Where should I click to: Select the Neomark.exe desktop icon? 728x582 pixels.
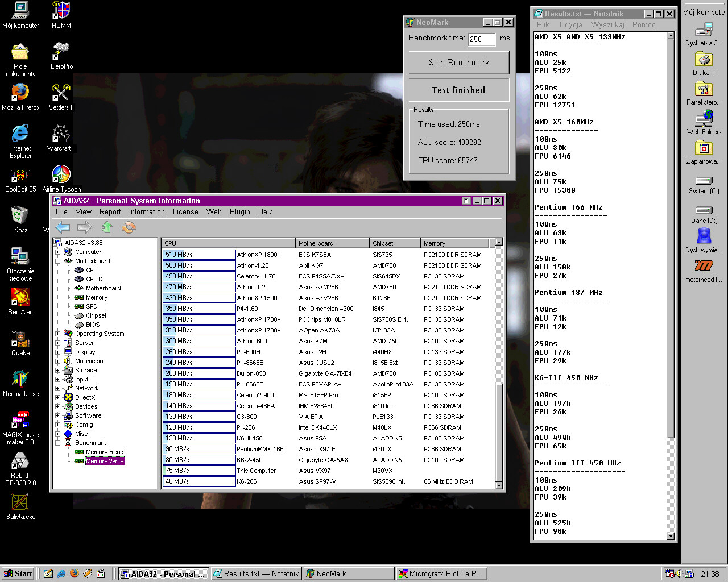[20, 383]
